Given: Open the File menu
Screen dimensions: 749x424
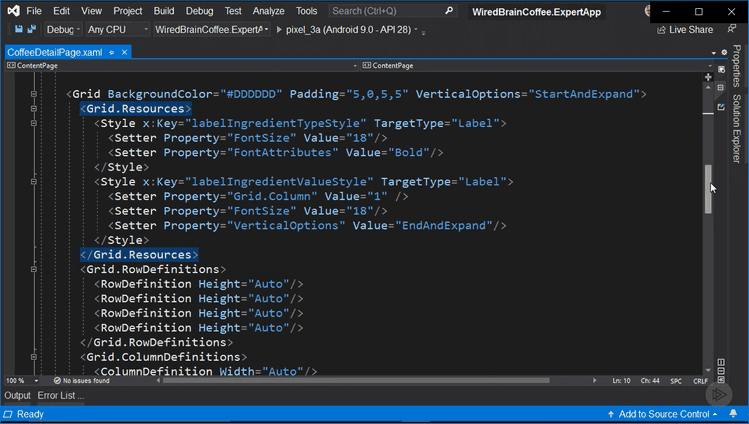Looking at the screenshot, I should click(x=34, y=11).
